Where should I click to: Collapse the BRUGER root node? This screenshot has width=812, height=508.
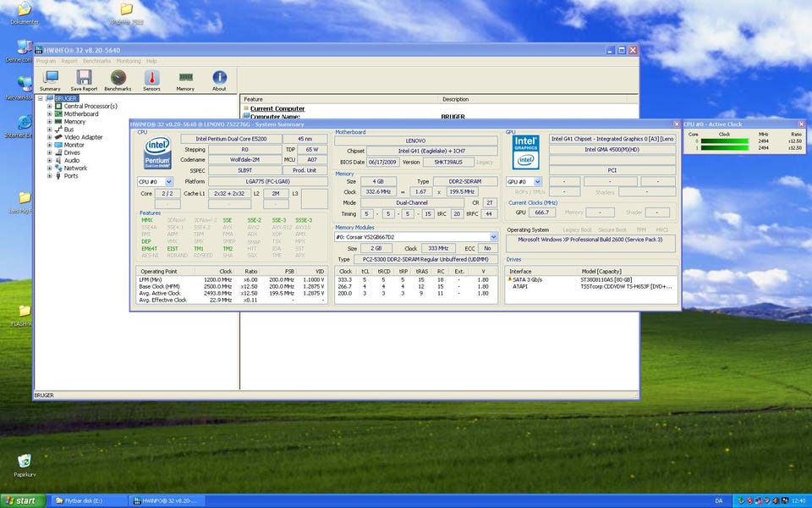pyautogui.click(x=41, y=98)
